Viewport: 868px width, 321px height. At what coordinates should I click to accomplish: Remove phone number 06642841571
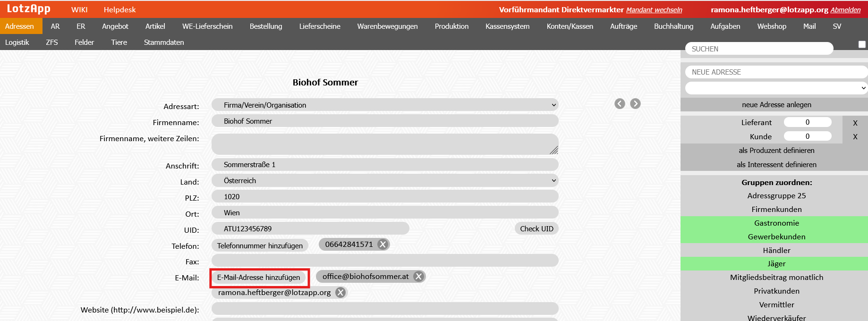[383, 245]
